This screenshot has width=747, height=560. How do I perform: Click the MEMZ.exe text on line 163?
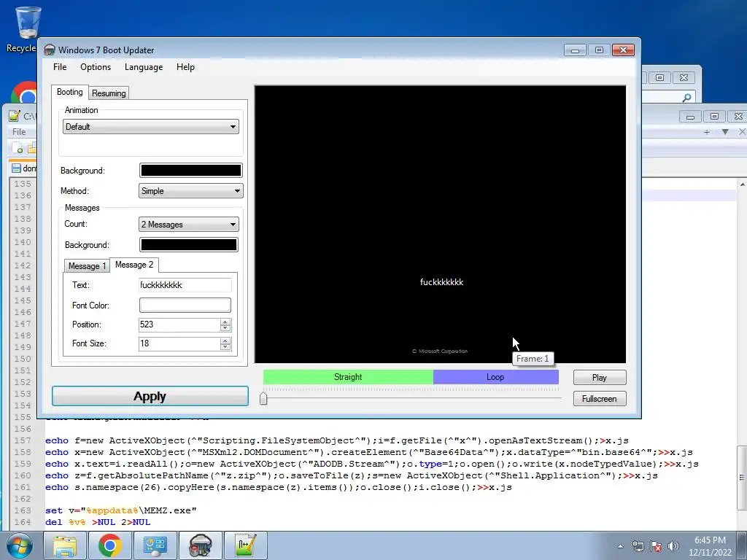pos(167,510)
